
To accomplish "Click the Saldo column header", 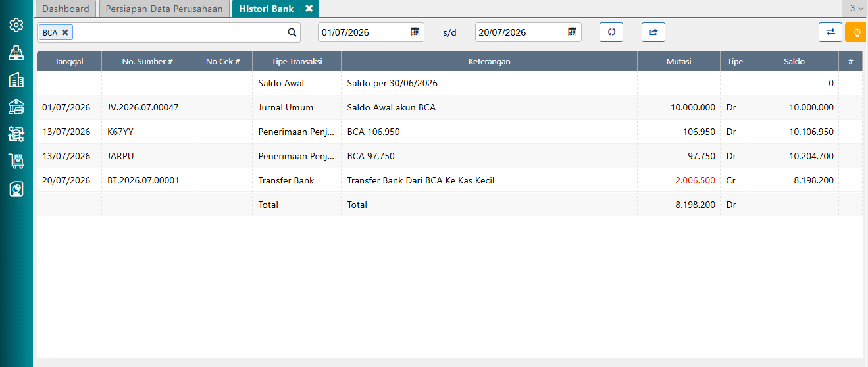I will click(x=794, y=61).
